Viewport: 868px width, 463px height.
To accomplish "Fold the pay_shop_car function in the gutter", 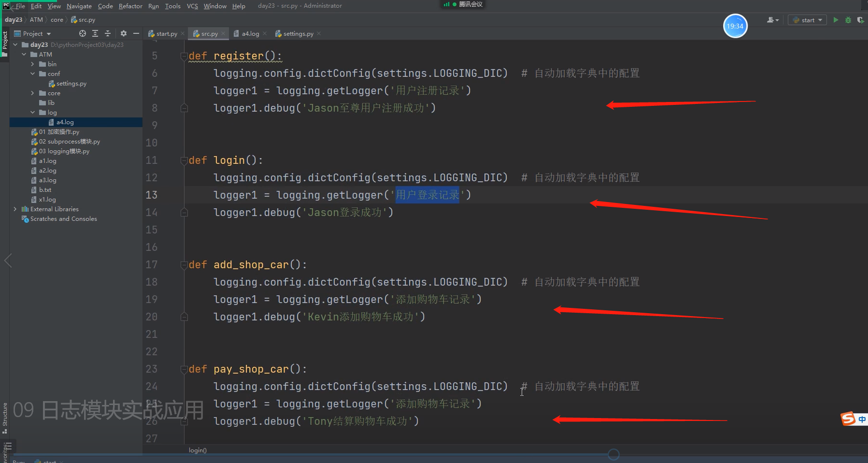I will pyautogui.click(x=184, y=369).
